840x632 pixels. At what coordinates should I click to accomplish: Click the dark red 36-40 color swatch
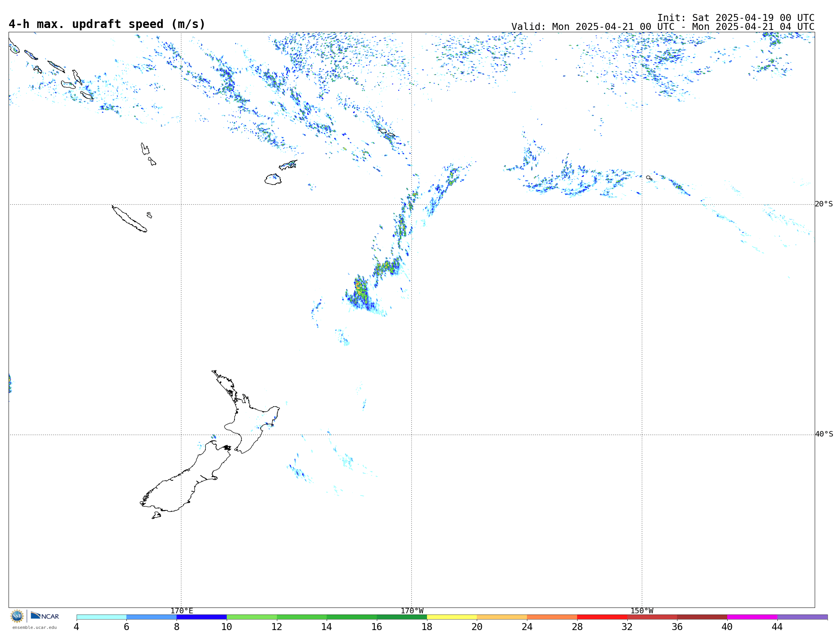click(x=702, y=617)
